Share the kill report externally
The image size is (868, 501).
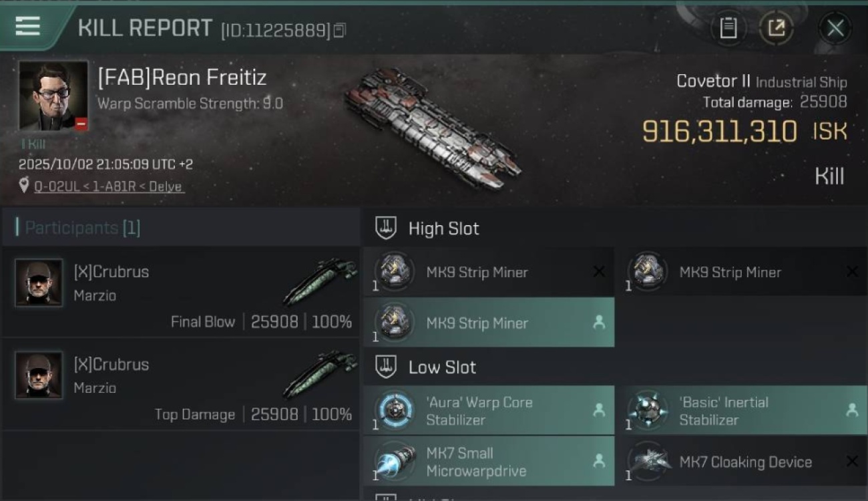[776, 28]
